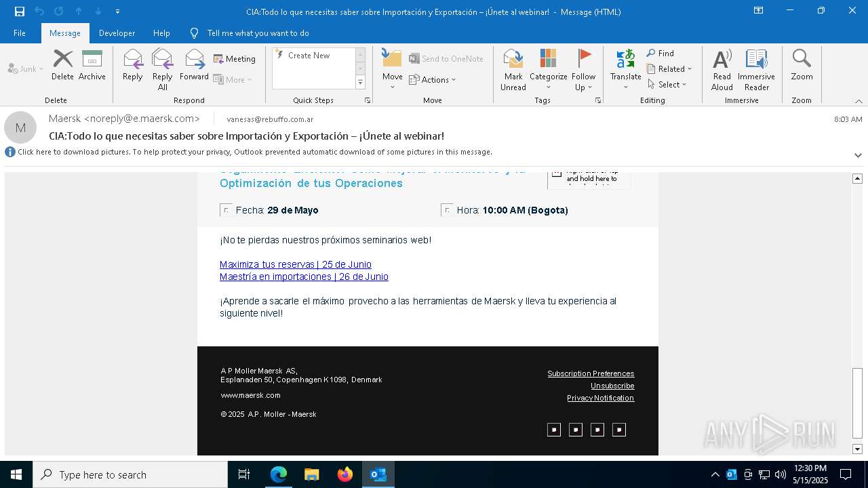The height and width of the screenshot is (488, 868).
Task: Expand the Quick Steps gallery
Action: click(x=360, y=83)
